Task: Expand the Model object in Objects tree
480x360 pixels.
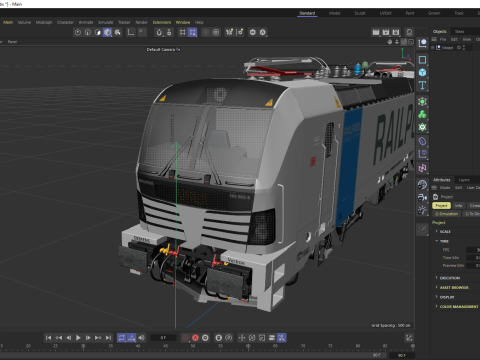Action: [x=433, y=48]
